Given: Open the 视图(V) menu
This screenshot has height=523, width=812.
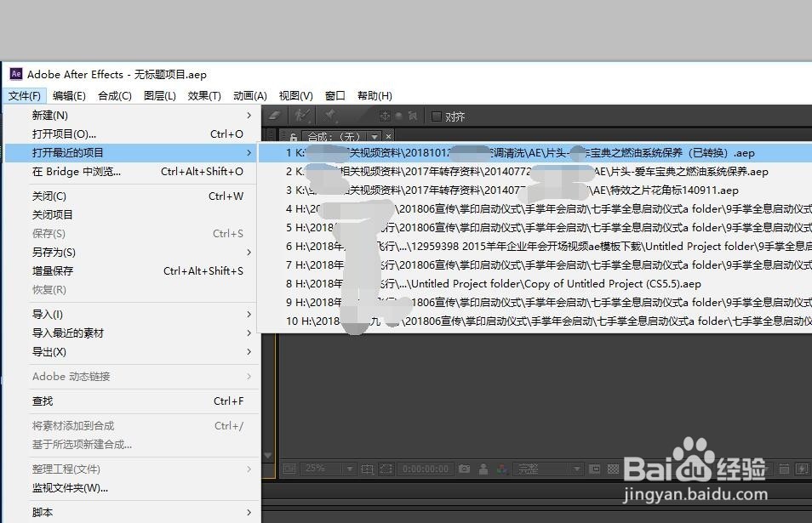Looking at the screenshot, I should tap(295, 96).
